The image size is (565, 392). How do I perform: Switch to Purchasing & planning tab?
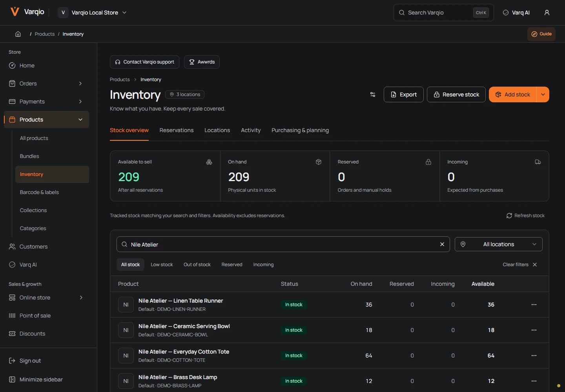click(x=300, y=130)
